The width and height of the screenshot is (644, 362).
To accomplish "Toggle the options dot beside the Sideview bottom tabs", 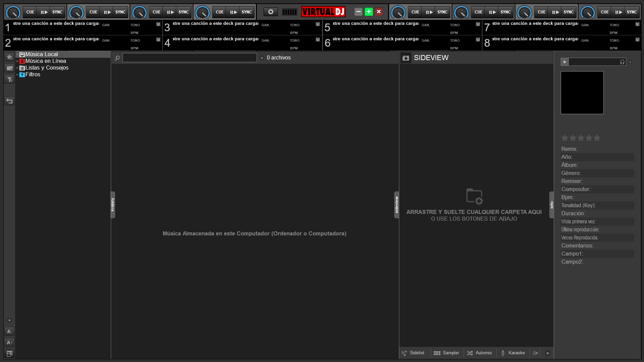I will click(548, 353).
